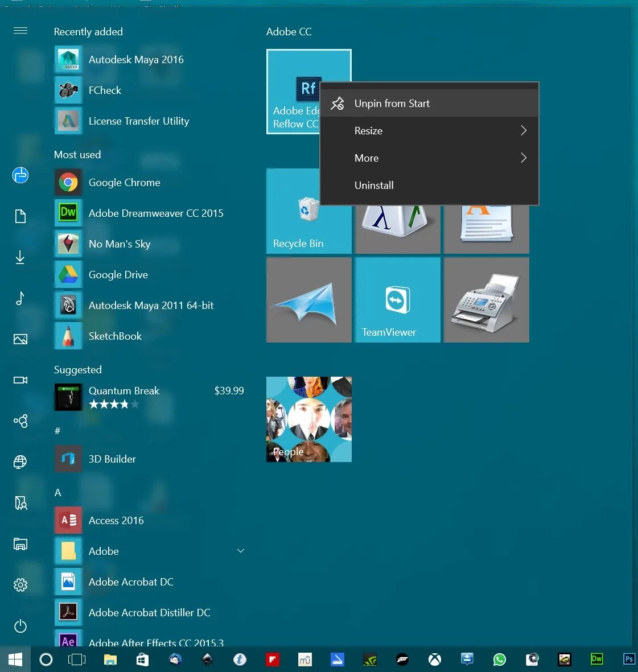
Task: Open the paper airplane tile
Action: (308, 299)
